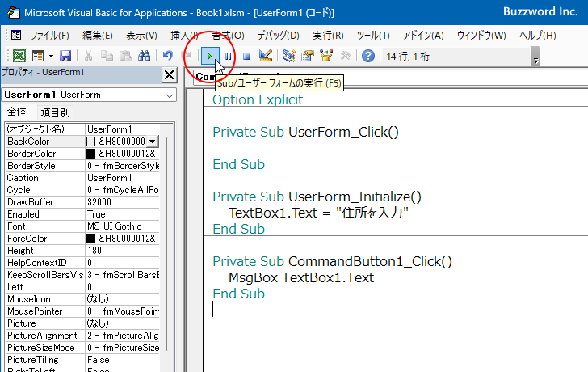Image resolution: width=588 pixels, height=372 pixels.
Task: Select the MousePointer property row
Action: click(x=82, y=311)
